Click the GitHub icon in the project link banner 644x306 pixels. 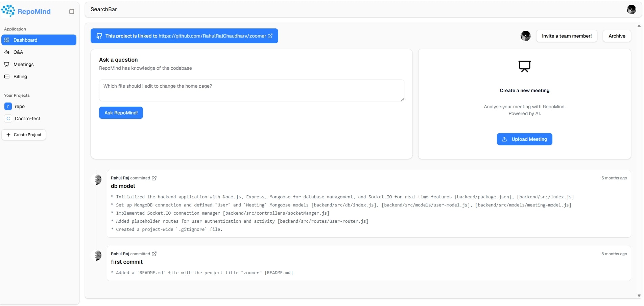click(x=99, y=36)
